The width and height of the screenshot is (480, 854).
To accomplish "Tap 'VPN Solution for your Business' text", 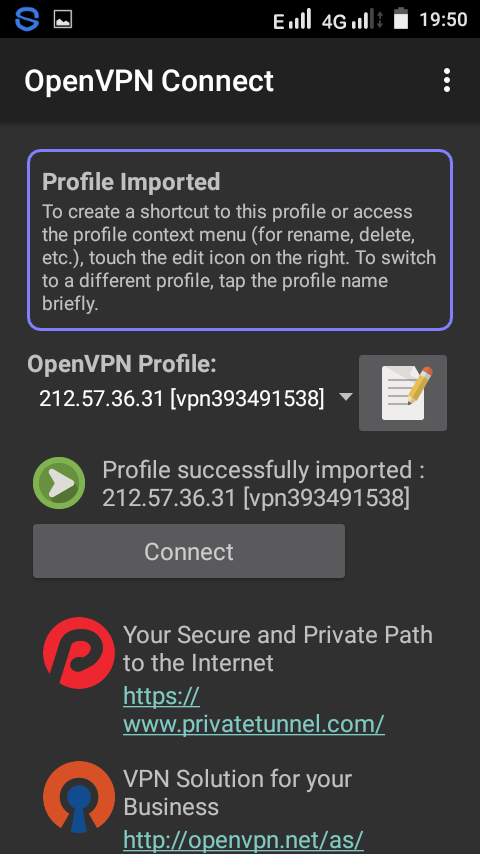I will (x=238, y=792).
